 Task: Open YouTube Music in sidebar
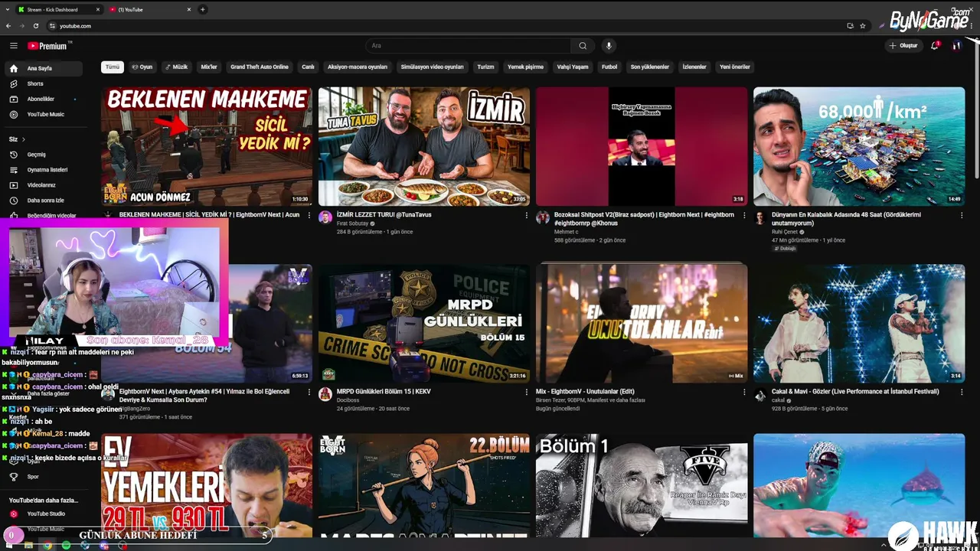pos(44,114)
